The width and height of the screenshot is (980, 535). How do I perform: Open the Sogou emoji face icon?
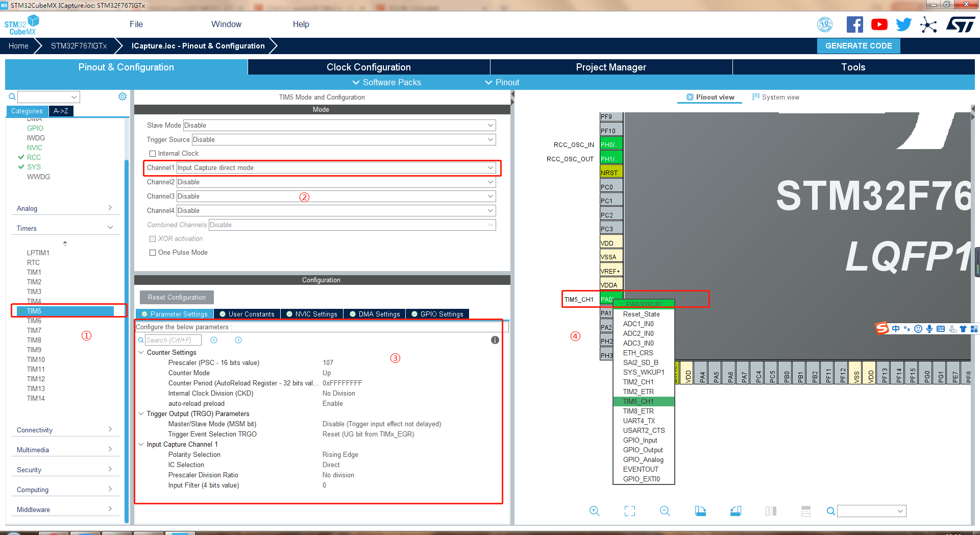point(918,329)
